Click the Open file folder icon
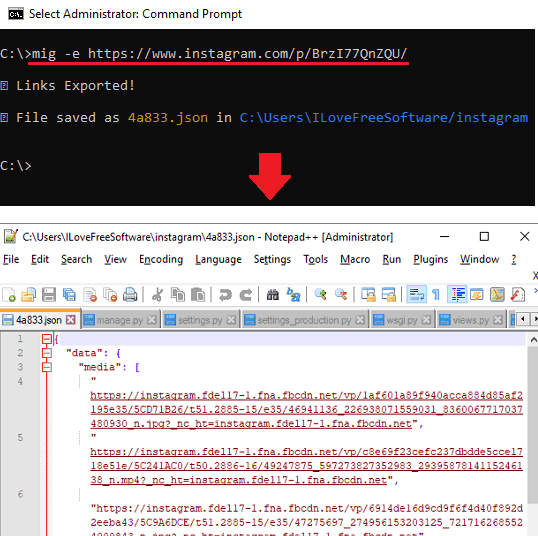The image size is (538, 536). click(x=28, y=295)
